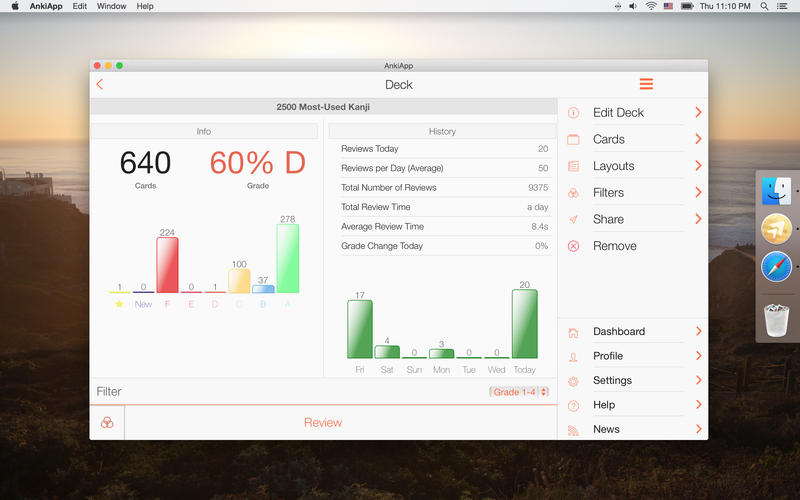The height and width of the screenshot is (500, 800).
Task: Click the 2500 Most-Used Kanji title
Action: click(323, 107)
